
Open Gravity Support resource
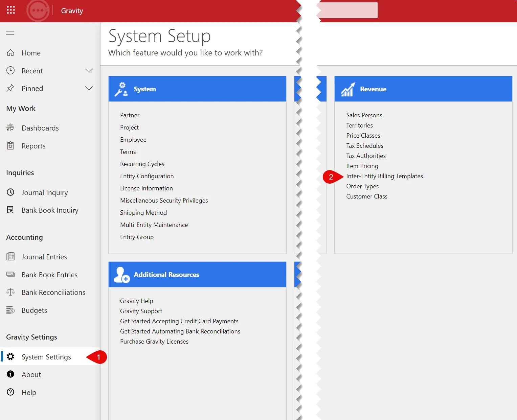click(141, 311)
